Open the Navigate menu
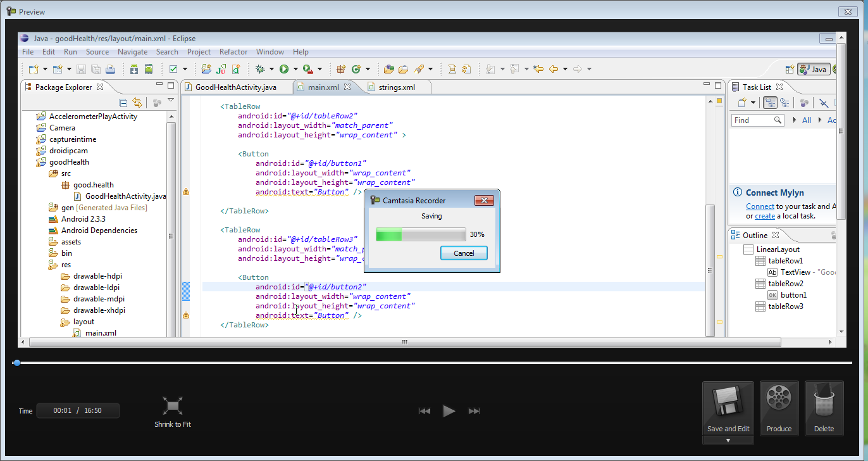Image resolution: width=868 pixels, height=461 pixels. [x=133, y=52]
